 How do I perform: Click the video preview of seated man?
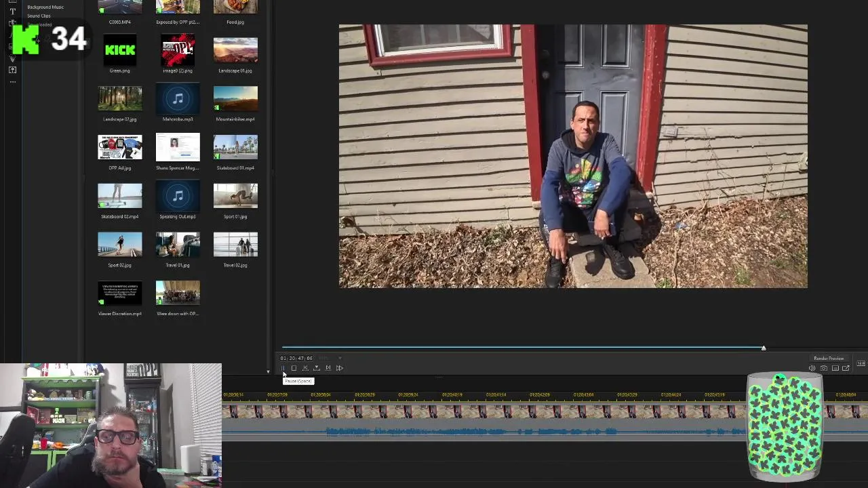573,156
